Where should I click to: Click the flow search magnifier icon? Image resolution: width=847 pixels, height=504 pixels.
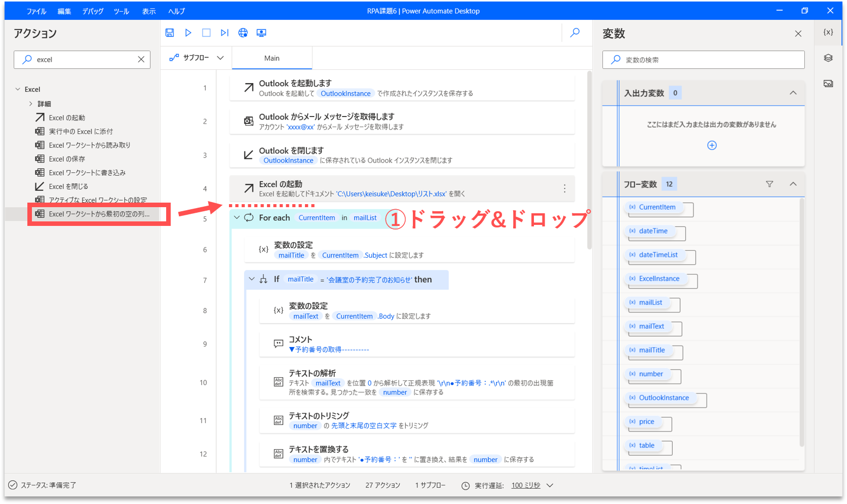tap(575, 33)
